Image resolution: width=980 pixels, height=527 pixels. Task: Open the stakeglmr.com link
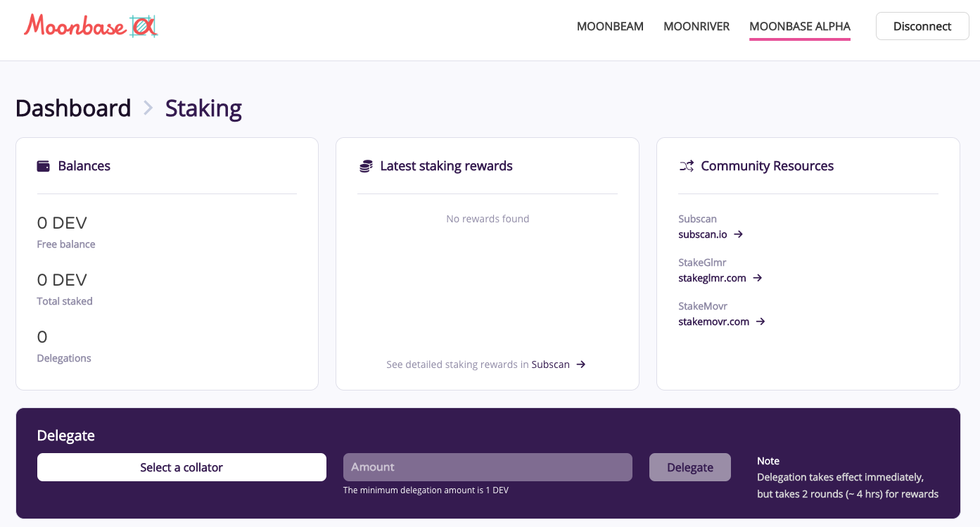[x=712, y=278]
